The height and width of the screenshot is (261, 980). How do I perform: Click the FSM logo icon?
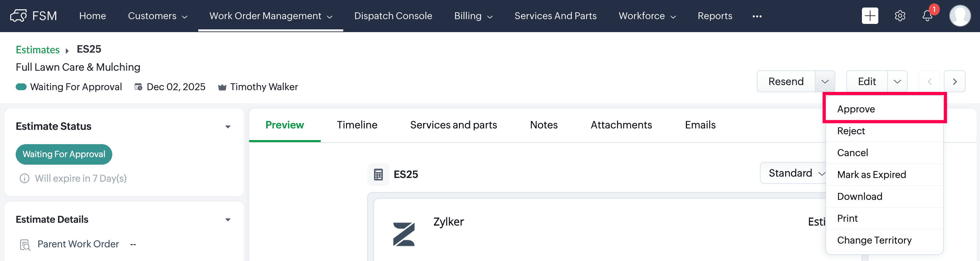pyautogui.click(x=18, y=16)
